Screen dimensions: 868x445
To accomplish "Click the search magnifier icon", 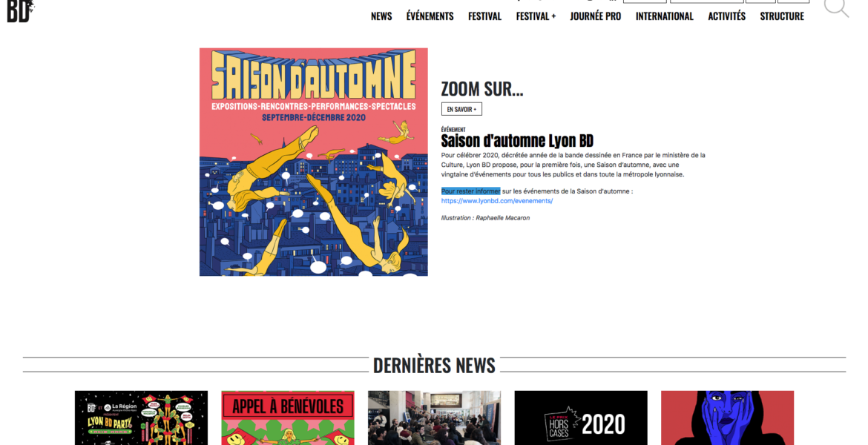I will point(836,7).
